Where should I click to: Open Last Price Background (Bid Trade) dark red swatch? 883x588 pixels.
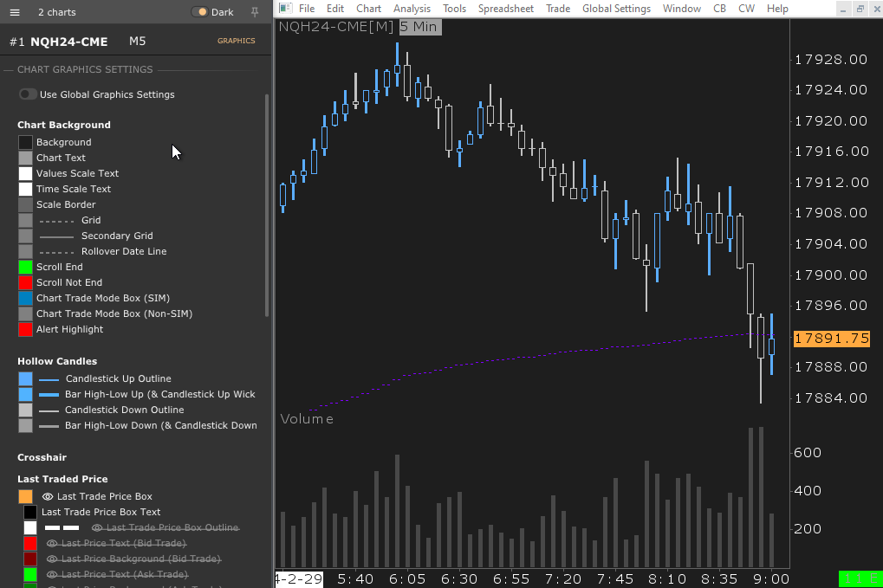[x=29, y=559]
